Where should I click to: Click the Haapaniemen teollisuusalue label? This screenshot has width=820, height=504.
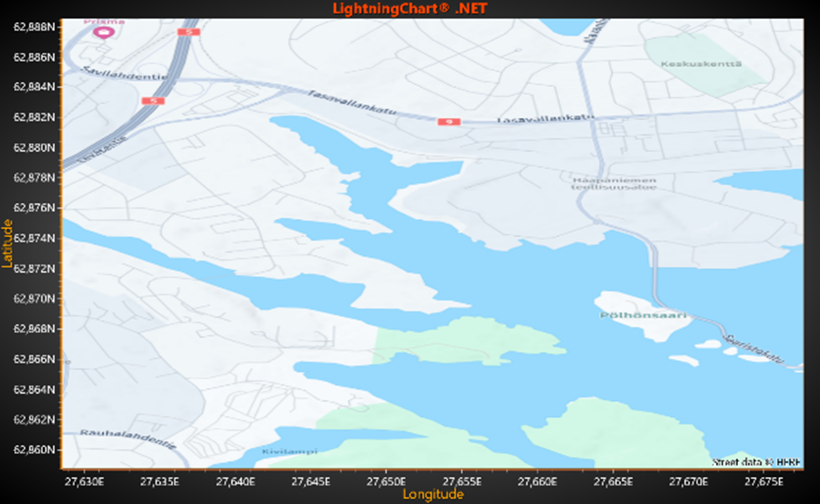click(614, 184)
